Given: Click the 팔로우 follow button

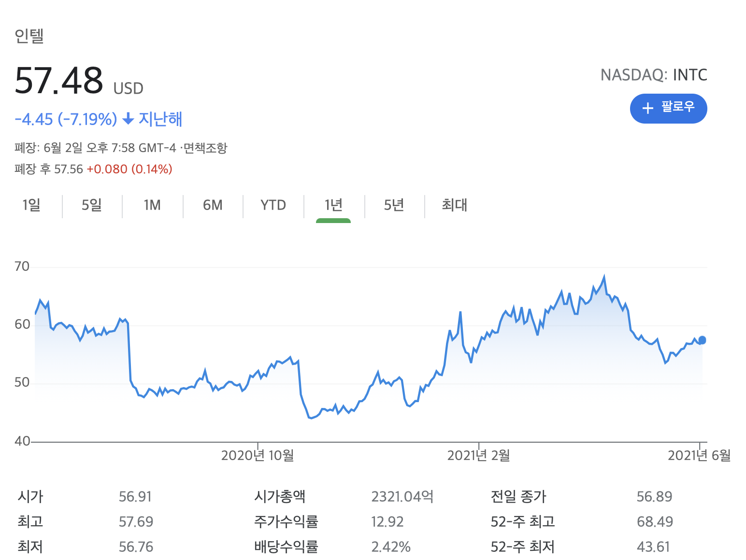Looking at the screenshot, I should click(668, 108).
